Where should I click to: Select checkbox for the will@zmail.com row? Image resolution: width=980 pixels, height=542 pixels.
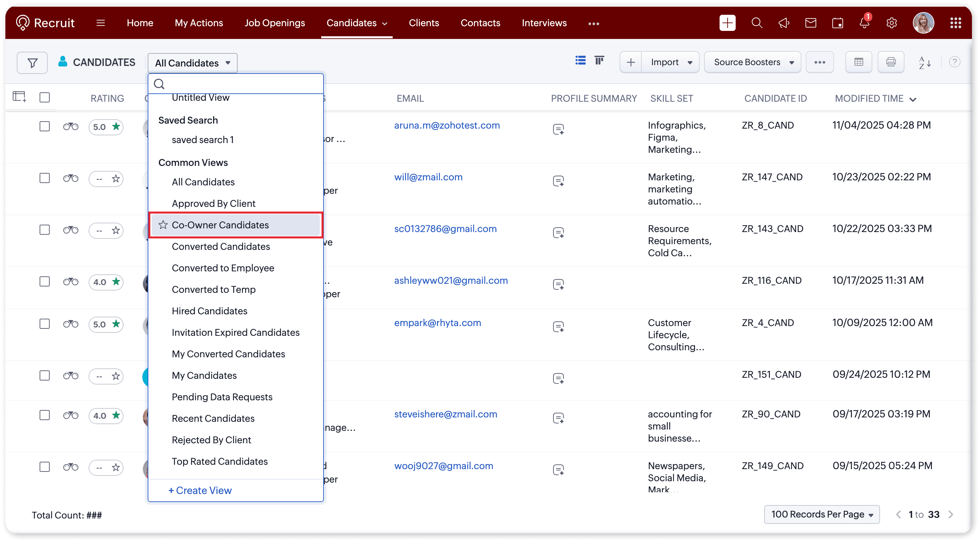[x=45, y=178]
